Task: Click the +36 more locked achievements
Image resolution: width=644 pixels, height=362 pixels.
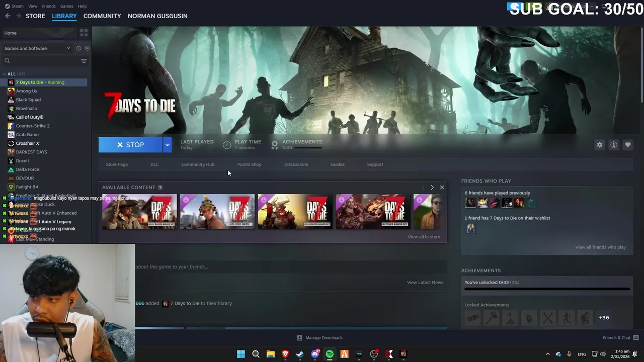Action: [604, 318]
